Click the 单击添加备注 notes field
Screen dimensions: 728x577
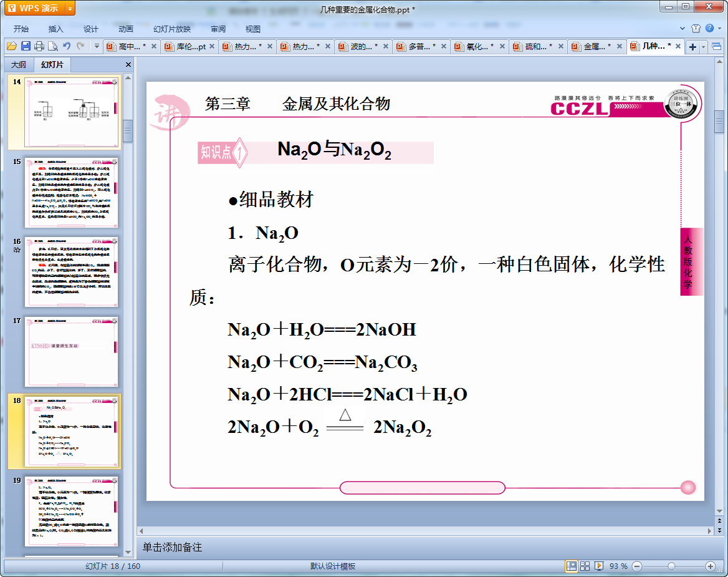point(425,547)
